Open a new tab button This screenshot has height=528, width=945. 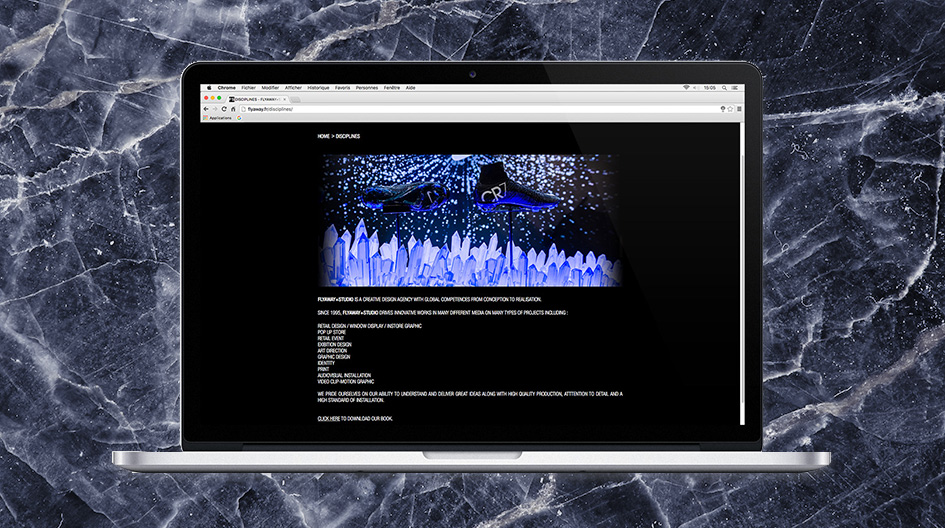[295, 100]
